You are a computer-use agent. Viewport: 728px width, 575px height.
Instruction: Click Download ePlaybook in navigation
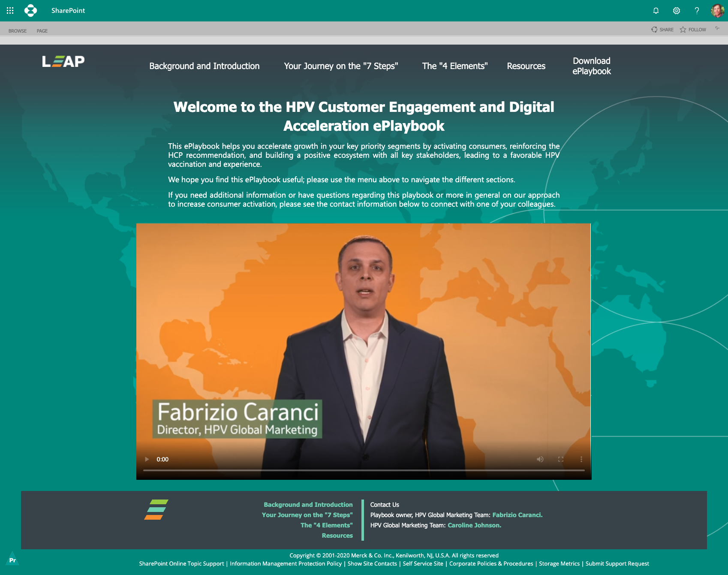point(591,66)
